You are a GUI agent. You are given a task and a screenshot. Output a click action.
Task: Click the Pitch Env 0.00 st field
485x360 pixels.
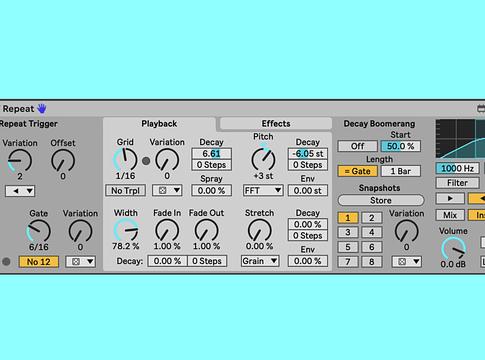[308, 191]
